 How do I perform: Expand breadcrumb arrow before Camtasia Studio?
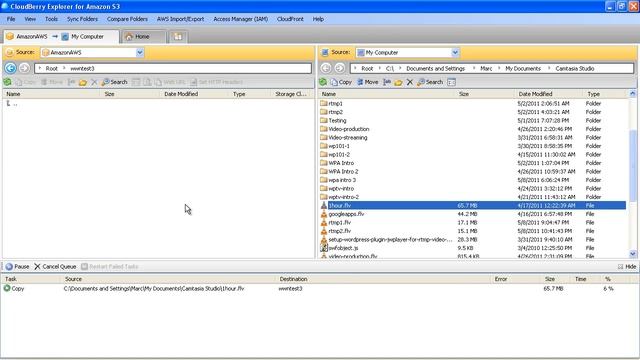click(x=549, y=68)
